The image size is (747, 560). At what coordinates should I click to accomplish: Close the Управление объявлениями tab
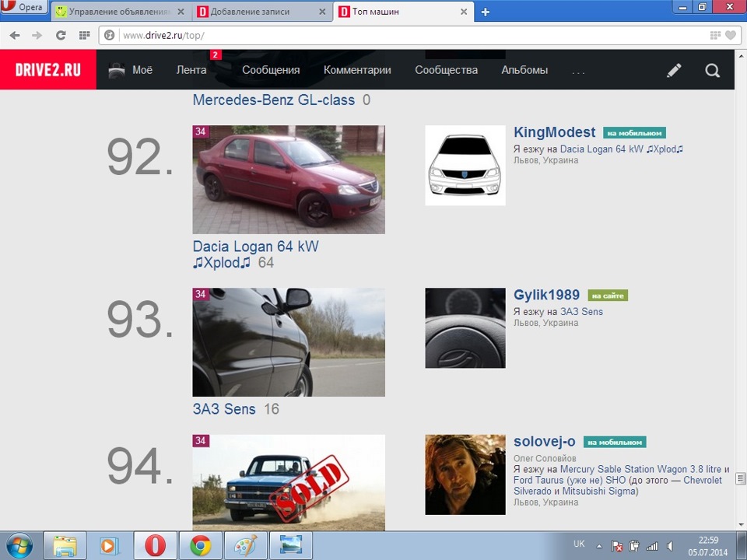point(181,12)
